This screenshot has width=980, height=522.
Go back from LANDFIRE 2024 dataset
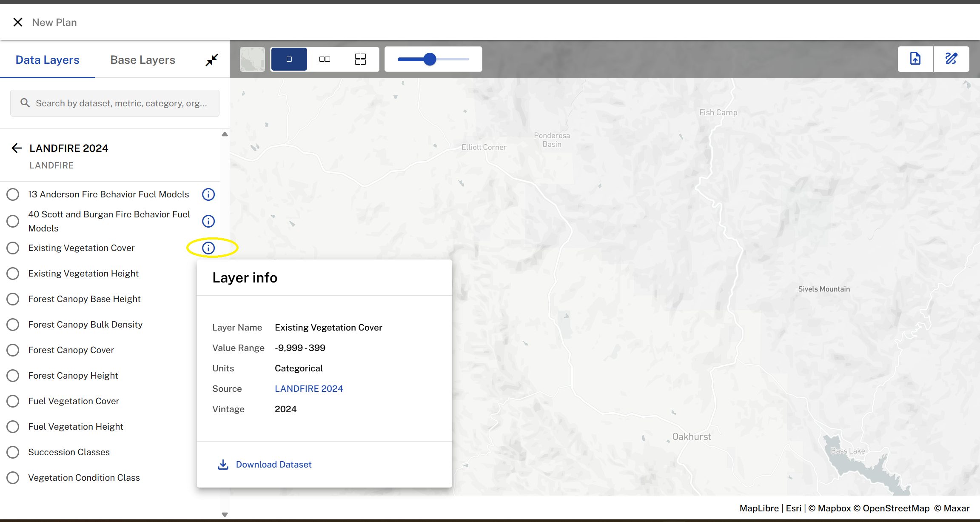[x=17, y=148]
